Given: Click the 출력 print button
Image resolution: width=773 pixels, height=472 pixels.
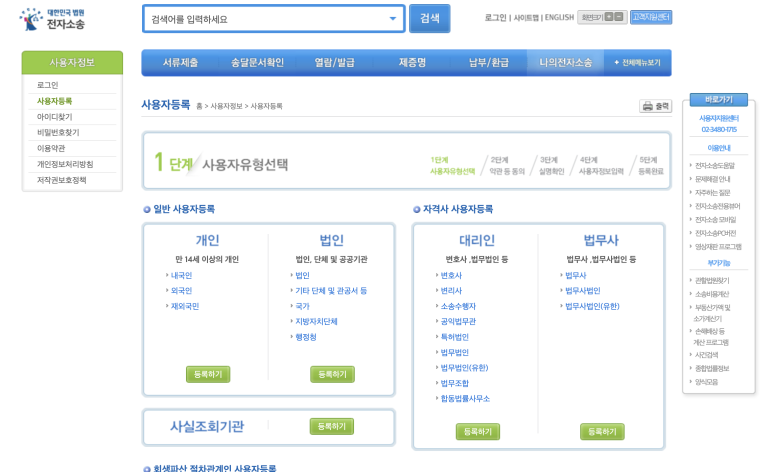Looking at the screenshot, I should 656,106.
